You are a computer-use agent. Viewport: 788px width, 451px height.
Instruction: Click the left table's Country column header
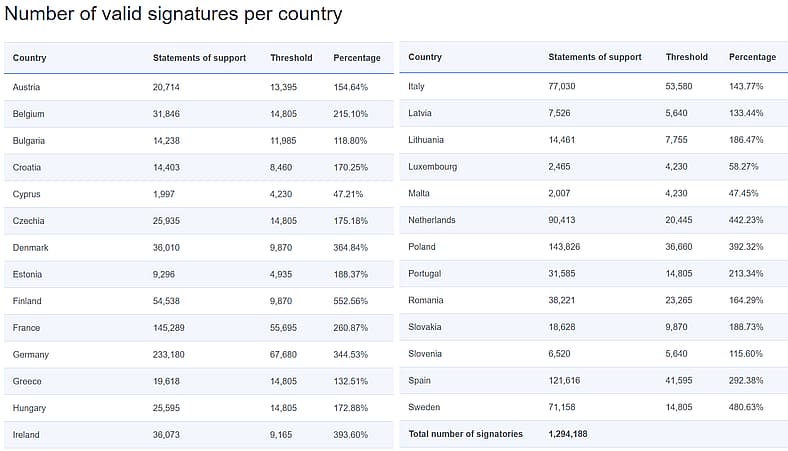tap(29, 58)
